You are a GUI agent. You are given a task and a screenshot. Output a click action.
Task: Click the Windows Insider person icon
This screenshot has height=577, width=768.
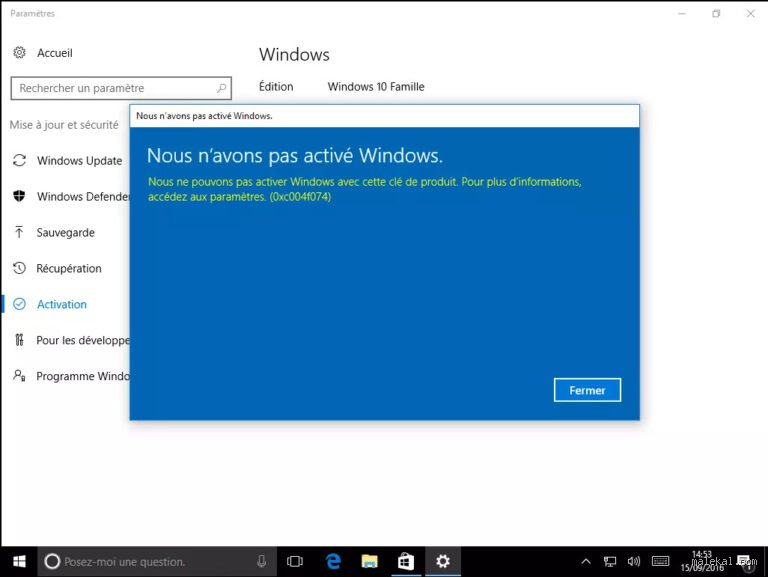19,376
